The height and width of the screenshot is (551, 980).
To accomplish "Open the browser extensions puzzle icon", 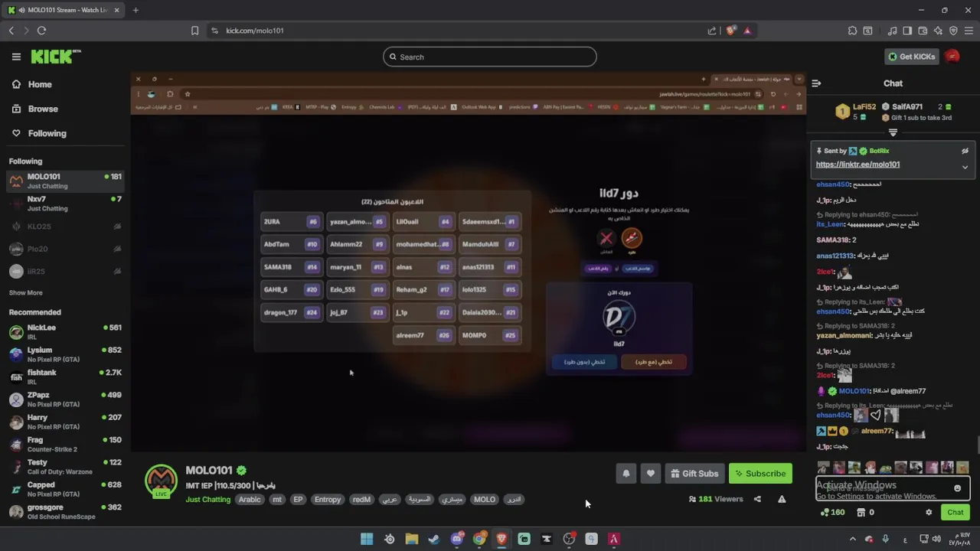I will tap(852, 31).
